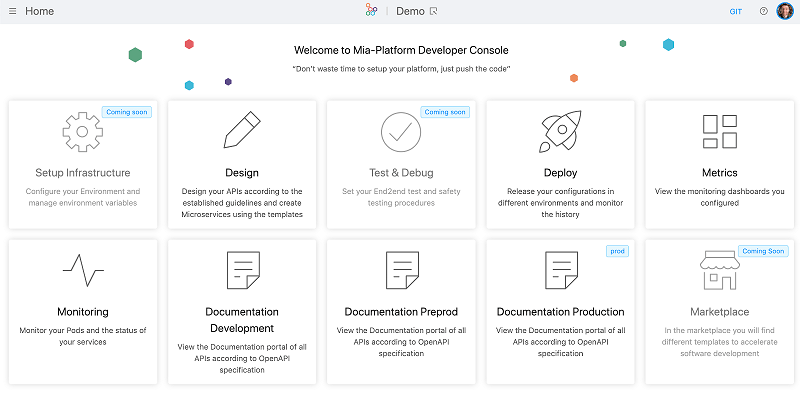
Task: Click the Metrics card description text
Action: click(719, 197)
